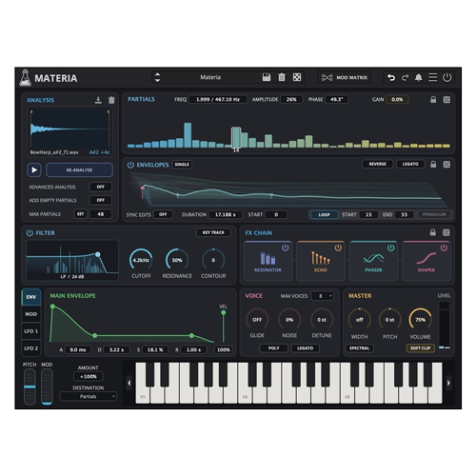Select the Shaper effect module
The height and width of the screenshot is (476, 476).
click(426, 261)
